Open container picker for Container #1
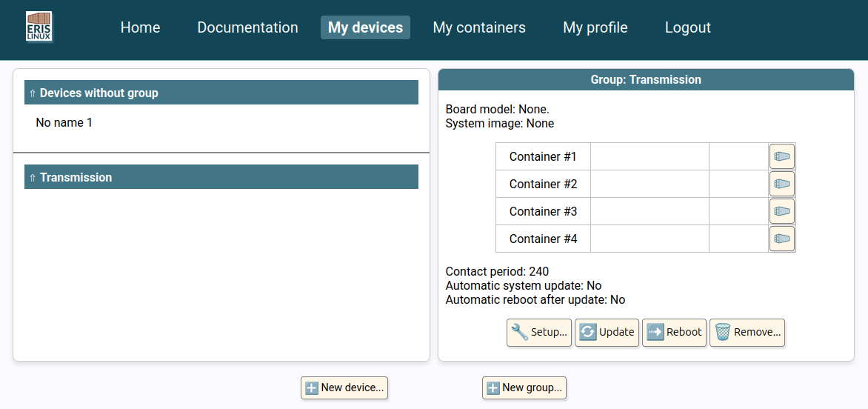 click(x=781, y=156)
